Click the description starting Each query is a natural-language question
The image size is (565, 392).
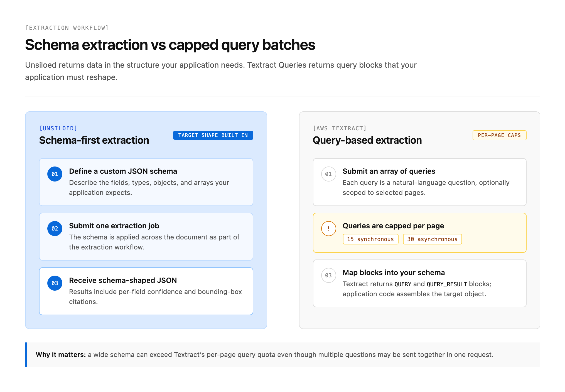[426, 188]
